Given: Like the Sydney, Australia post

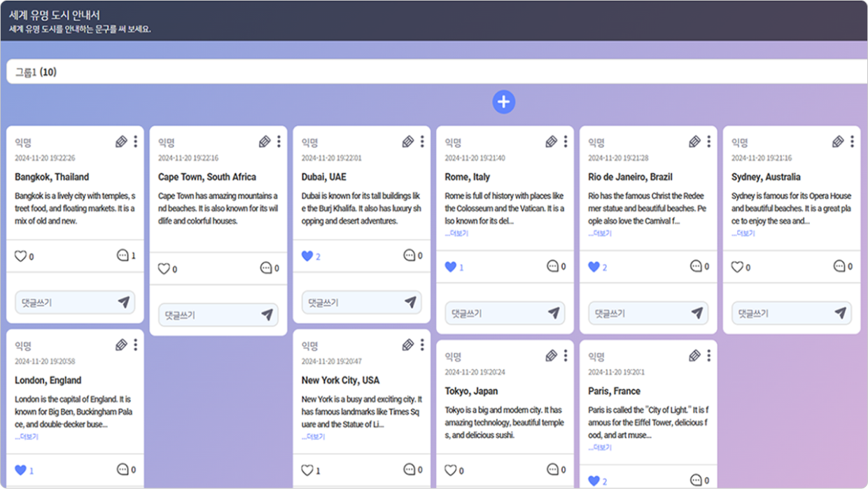Looking at the screenshot, I should 737,267.
